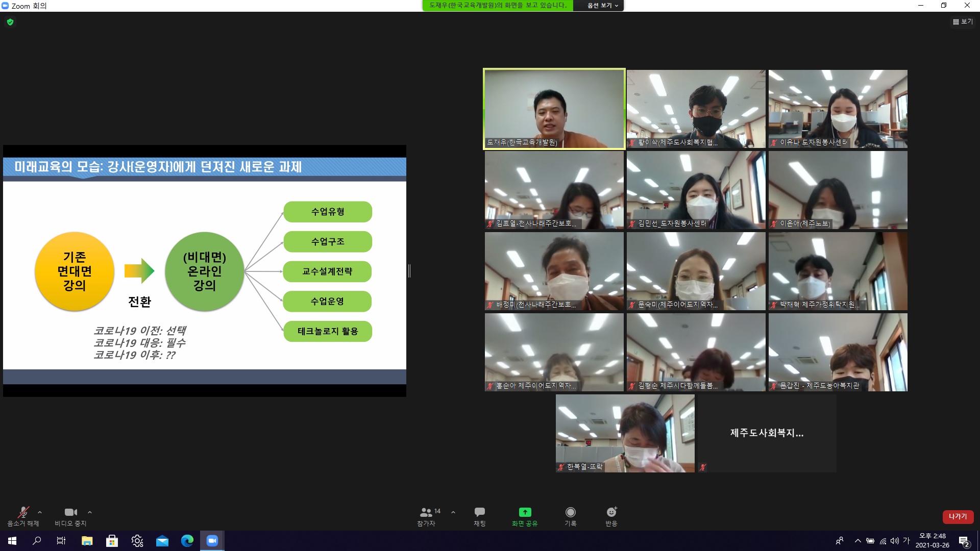Expand audio options arrow beside mute
980x551 pixels.
(40, 512)
